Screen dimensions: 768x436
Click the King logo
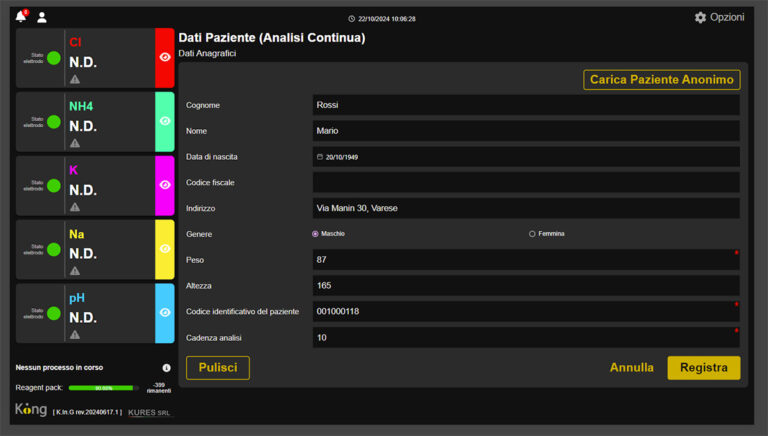point(31,409)
